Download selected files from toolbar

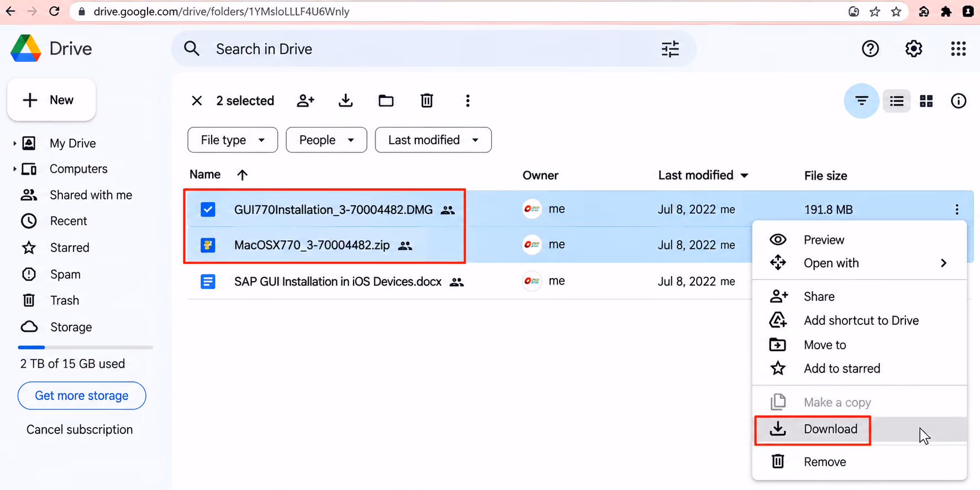click(346, 101)
